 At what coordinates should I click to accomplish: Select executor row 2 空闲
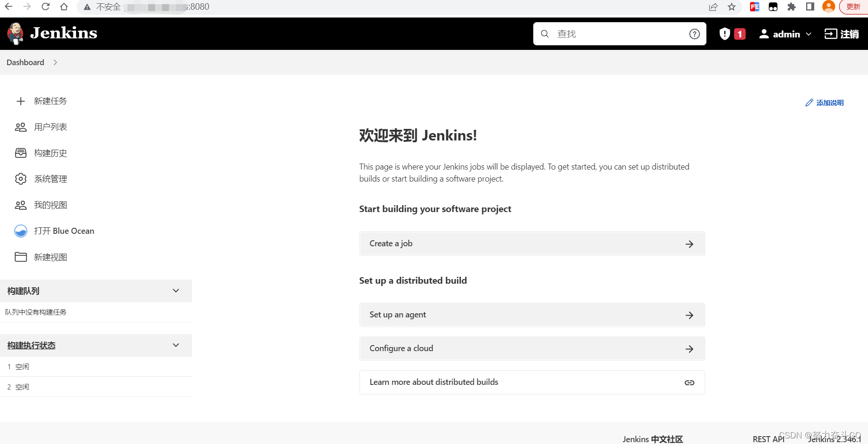pos(96,387)
